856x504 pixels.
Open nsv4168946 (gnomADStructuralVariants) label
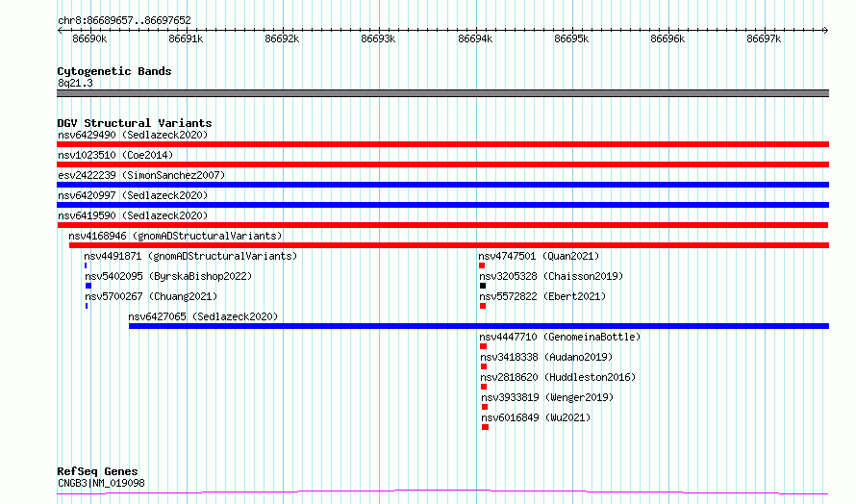coord(175,236)
